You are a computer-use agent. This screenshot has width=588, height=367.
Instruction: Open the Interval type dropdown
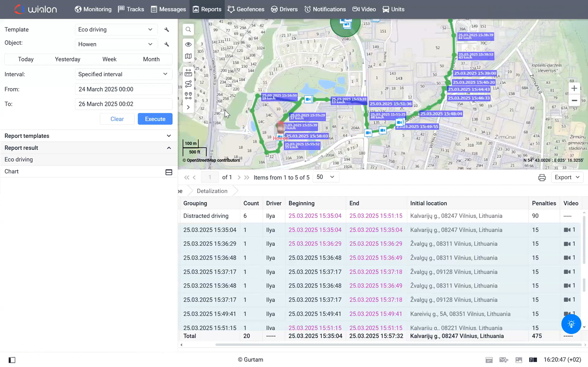(123, 74)
